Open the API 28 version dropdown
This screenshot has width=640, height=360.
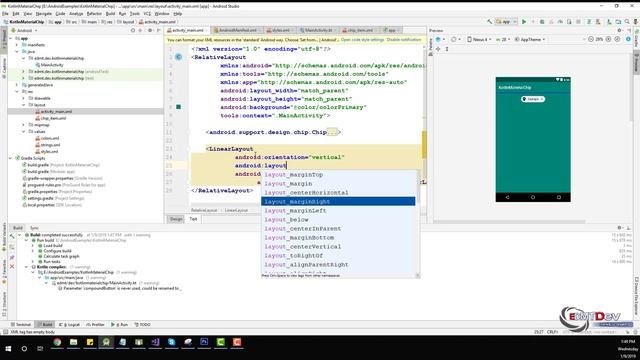pos(503,40)
